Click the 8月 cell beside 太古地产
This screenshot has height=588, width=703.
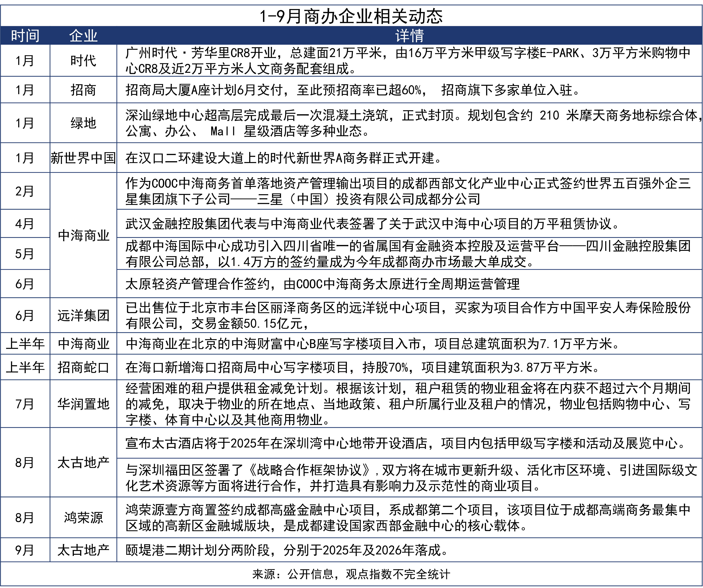[x=25, y=462]
